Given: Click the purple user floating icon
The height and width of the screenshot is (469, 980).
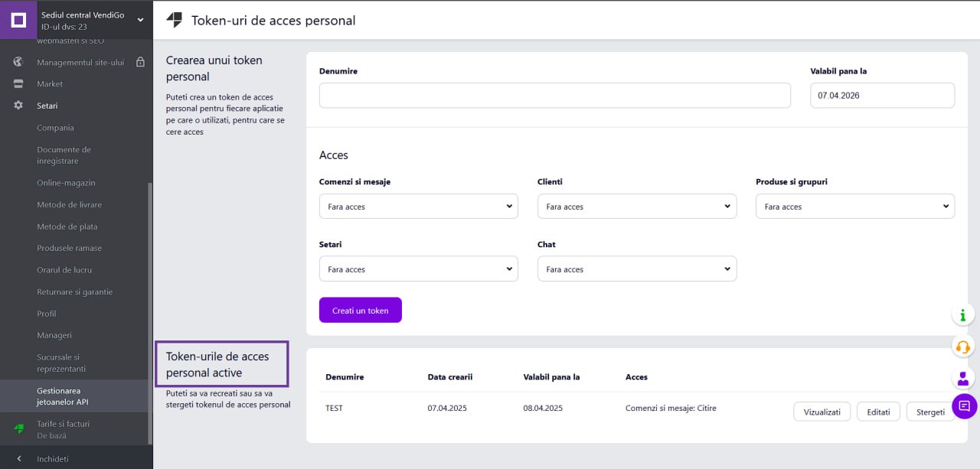Looking at the screenshot, I should [x=963, y=377].
